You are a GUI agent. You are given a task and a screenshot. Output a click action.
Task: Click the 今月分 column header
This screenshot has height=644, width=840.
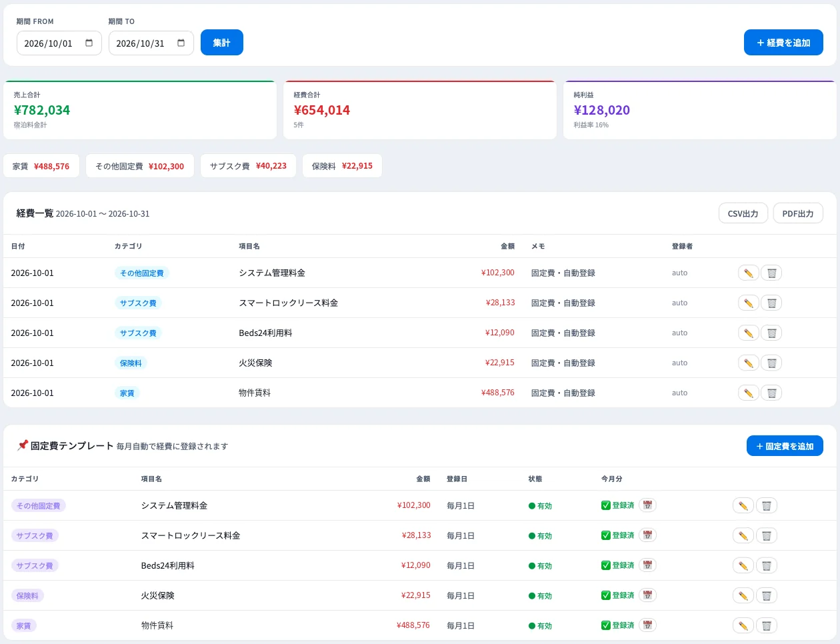click(612, 479)
